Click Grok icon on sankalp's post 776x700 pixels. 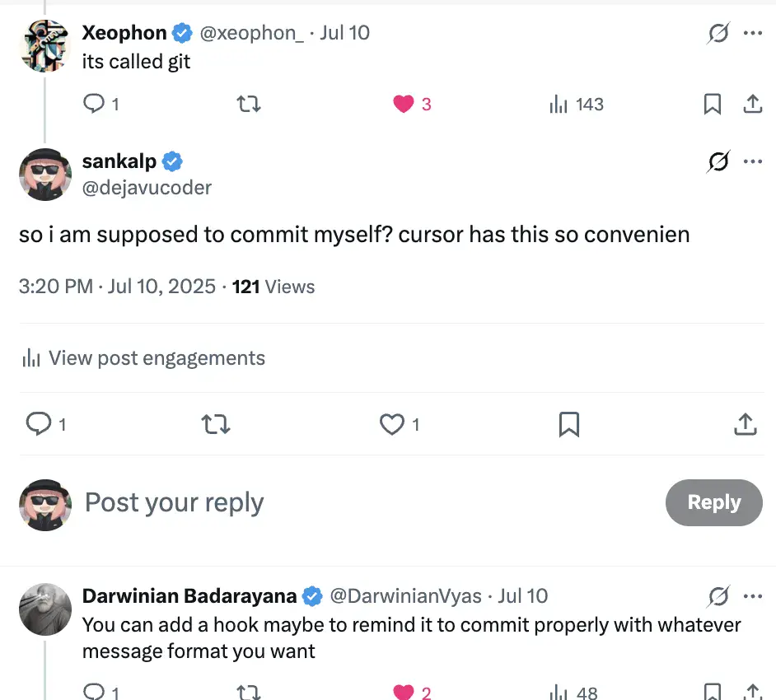click(718, 162)
